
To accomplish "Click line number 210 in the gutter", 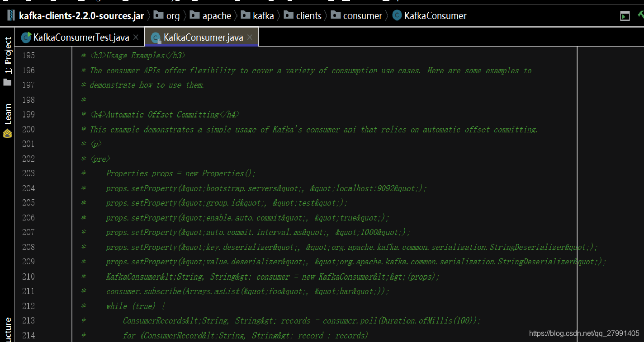I will coord(28,276).
